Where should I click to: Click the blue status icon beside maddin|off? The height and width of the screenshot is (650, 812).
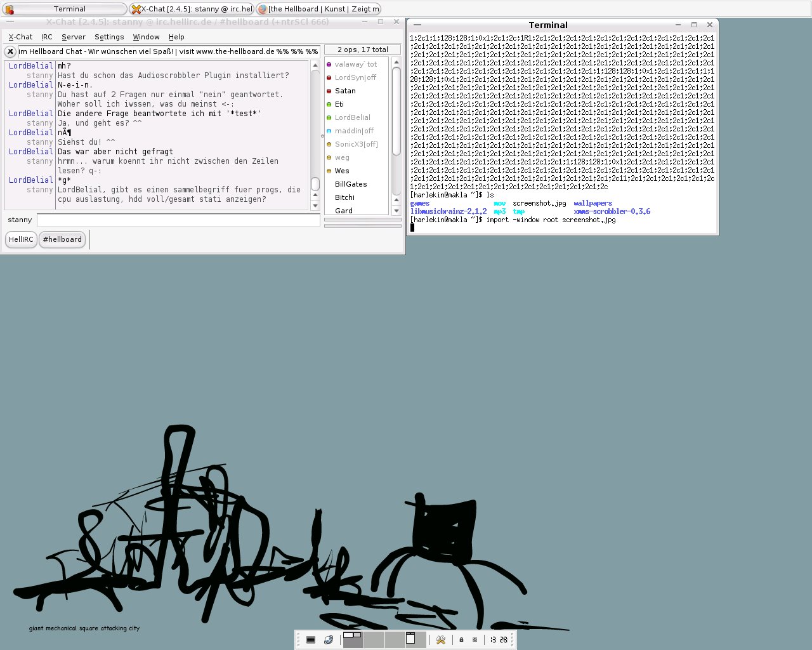pos(329,131)
